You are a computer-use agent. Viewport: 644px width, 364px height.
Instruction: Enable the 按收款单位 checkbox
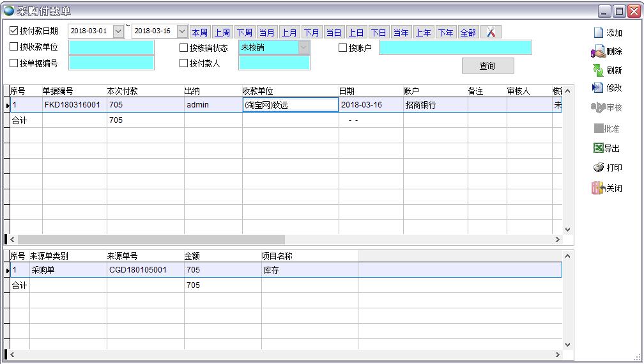(14, 47)
